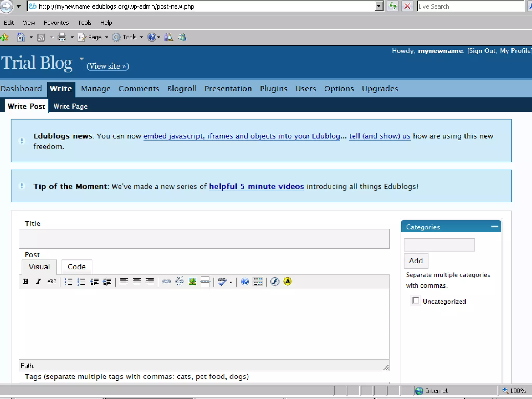The height and width of the screenshot is (399, 532).
Task: Switch to the Code editor tab
Action: pos(77,267)
